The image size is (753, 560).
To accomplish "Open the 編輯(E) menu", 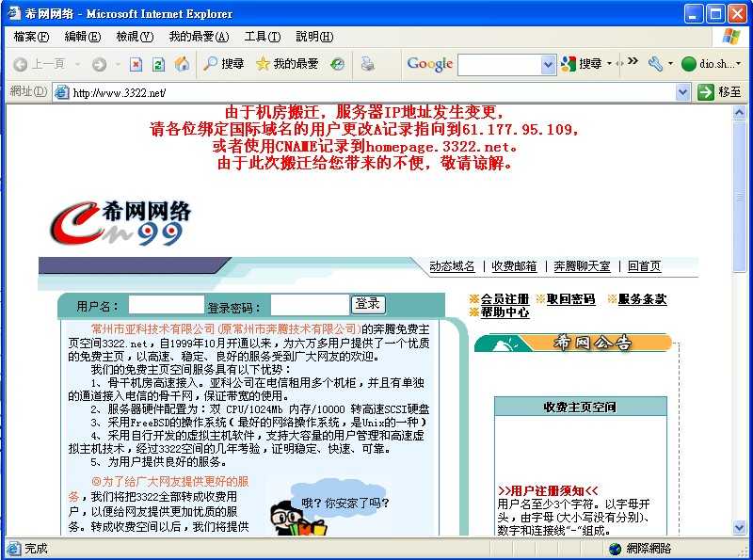I will [83, 37].
